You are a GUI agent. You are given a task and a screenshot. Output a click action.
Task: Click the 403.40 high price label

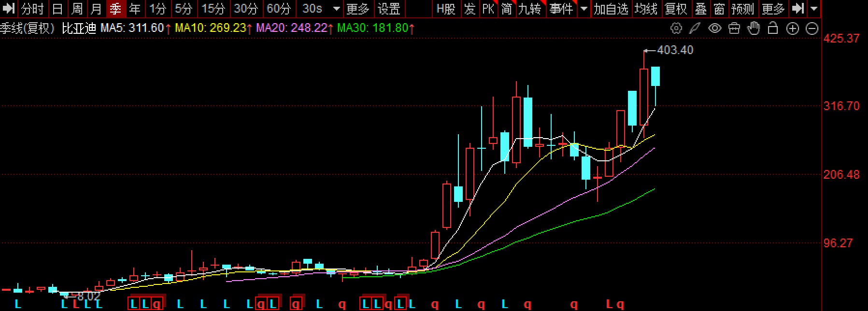(675, 50)
